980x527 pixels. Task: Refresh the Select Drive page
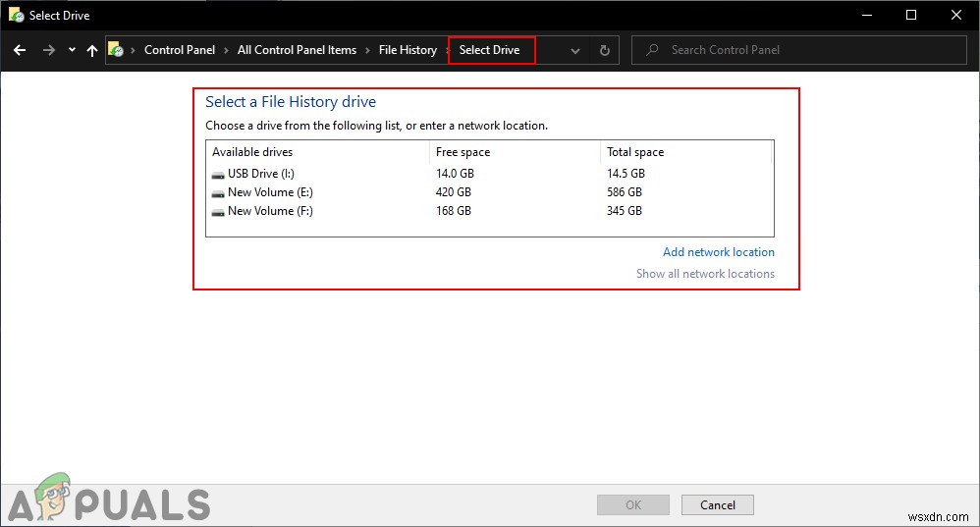[x=604, y=51]
